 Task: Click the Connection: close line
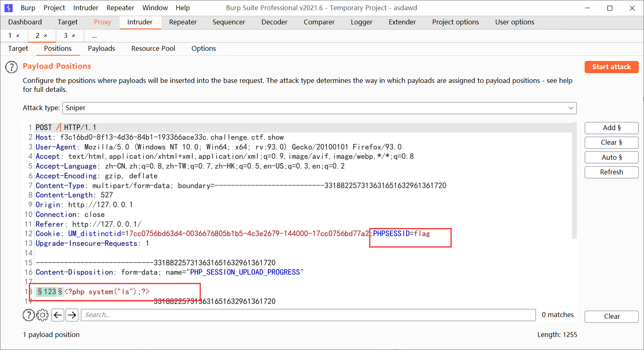pyautogui.click(x=70, y=215)
